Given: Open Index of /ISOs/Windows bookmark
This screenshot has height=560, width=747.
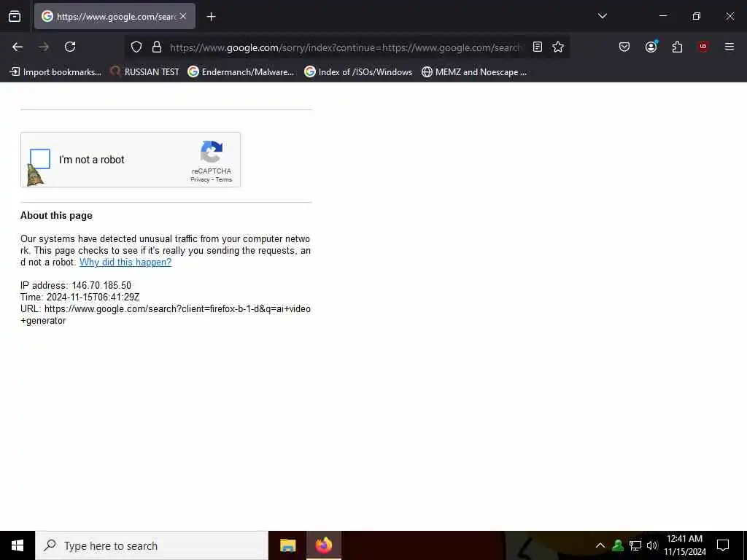Looking at the screenshot, I should point(358,72).
